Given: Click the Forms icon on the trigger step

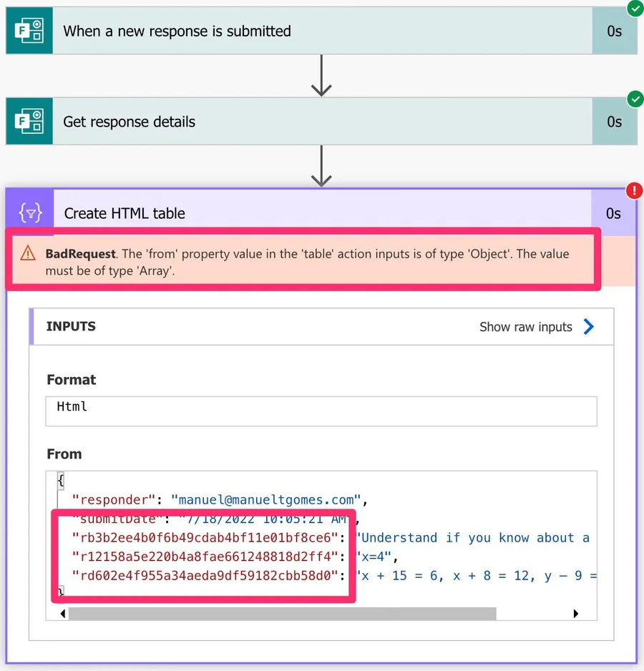Looking at the screenshot, I should [29, 31].
